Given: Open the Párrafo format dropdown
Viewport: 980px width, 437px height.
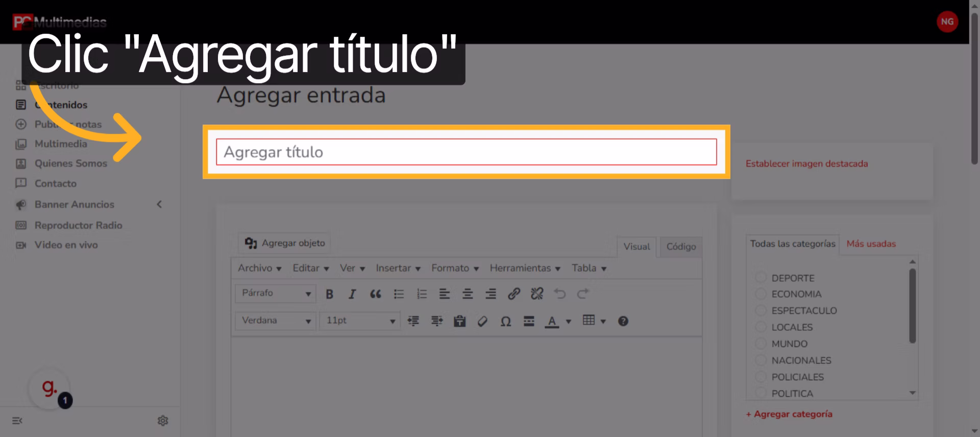Looking at the screenshot, I should (276, 294).
